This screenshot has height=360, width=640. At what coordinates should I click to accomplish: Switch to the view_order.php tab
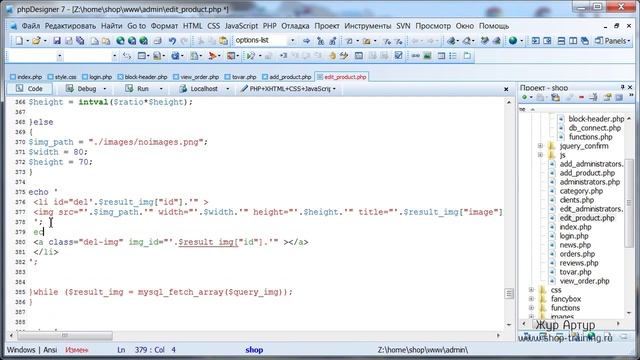196,77
